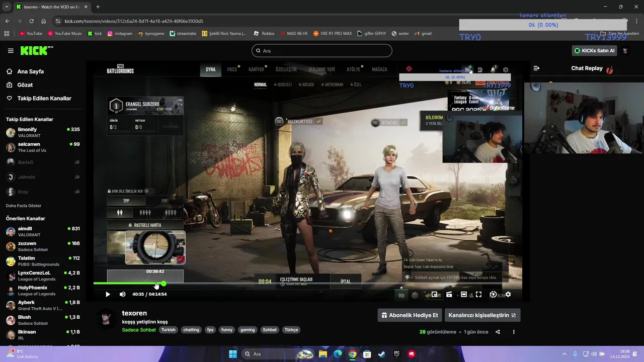Expand the list with Daha Fazla Göster
The height and width of the screenshot is (362, 644).
(24, 206)
